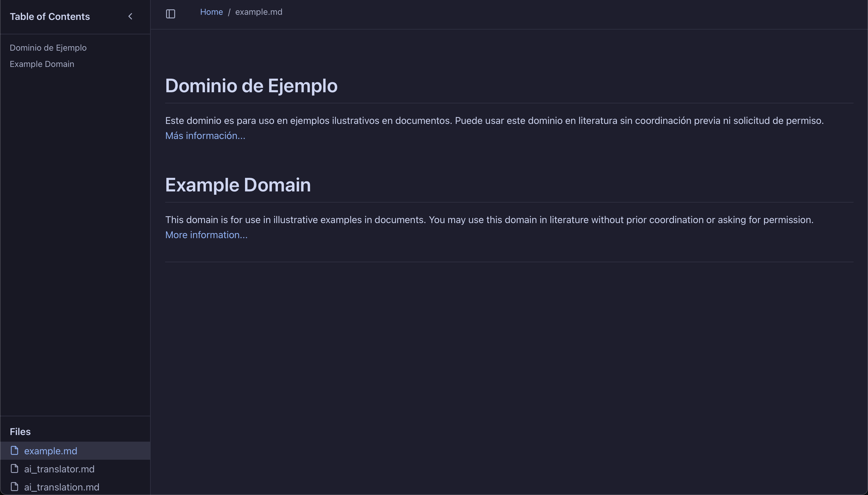This screenshot has width=868, height=495.
Task: Open the More information... link
Action: (x=206, y=235)
